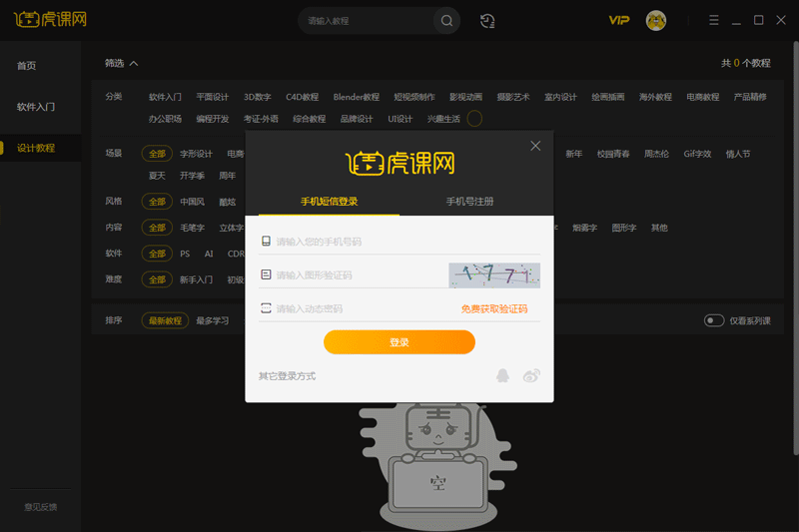799x532 pixels.
Task: Switch to 手机号注册 tab
Action: click(469, 202)
